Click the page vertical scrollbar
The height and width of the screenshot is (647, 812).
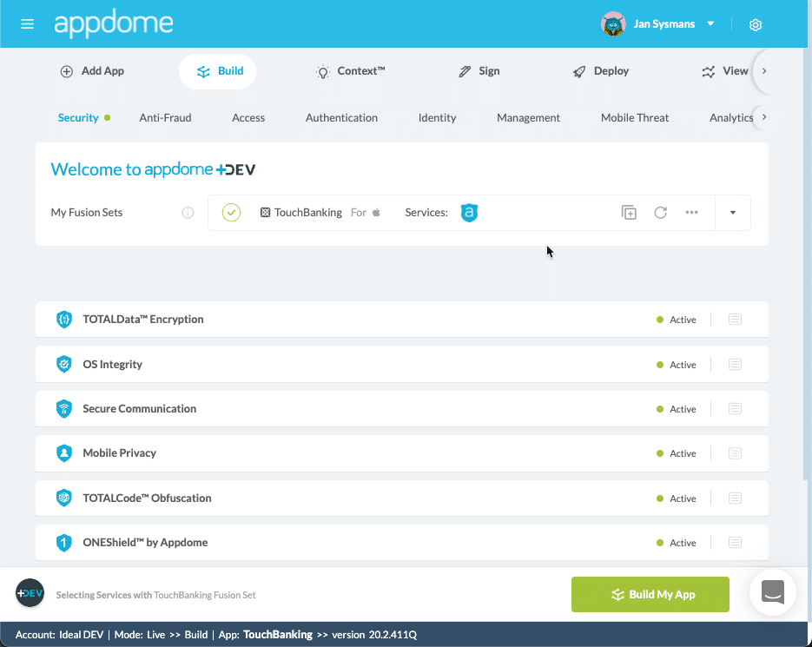tap(805, 264)
